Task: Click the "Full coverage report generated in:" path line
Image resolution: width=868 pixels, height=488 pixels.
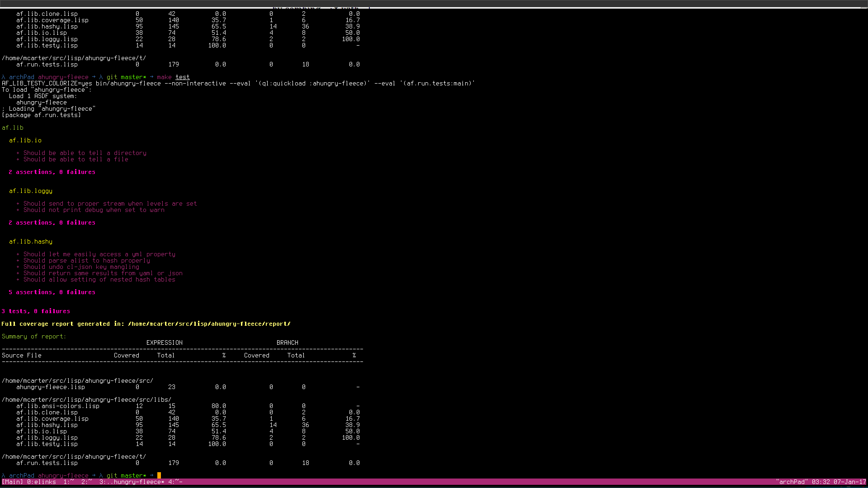Action: point(146,324)
